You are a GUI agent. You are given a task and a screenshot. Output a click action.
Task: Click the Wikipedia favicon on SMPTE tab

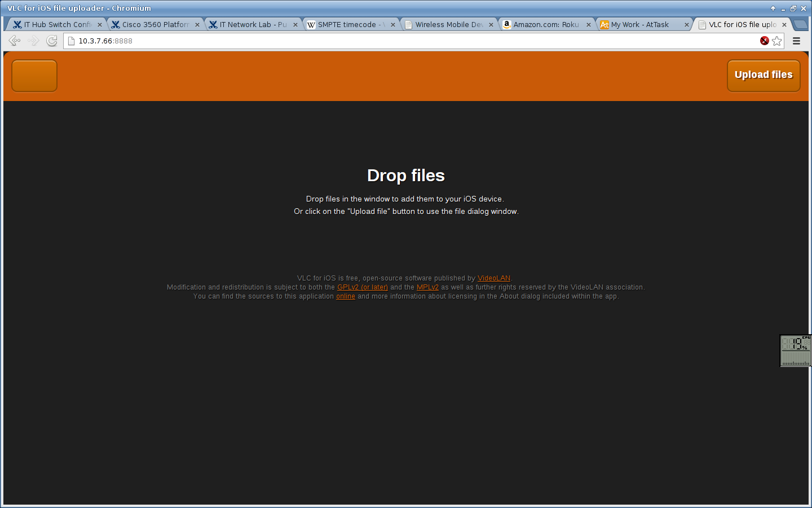pyautogui.click(x=311, y=25)
